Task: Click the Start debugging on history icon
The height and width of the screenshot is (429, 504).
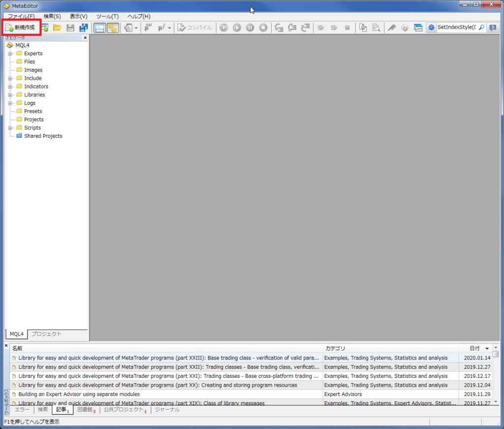Action: pyautogui.click(x=224, y=28)
